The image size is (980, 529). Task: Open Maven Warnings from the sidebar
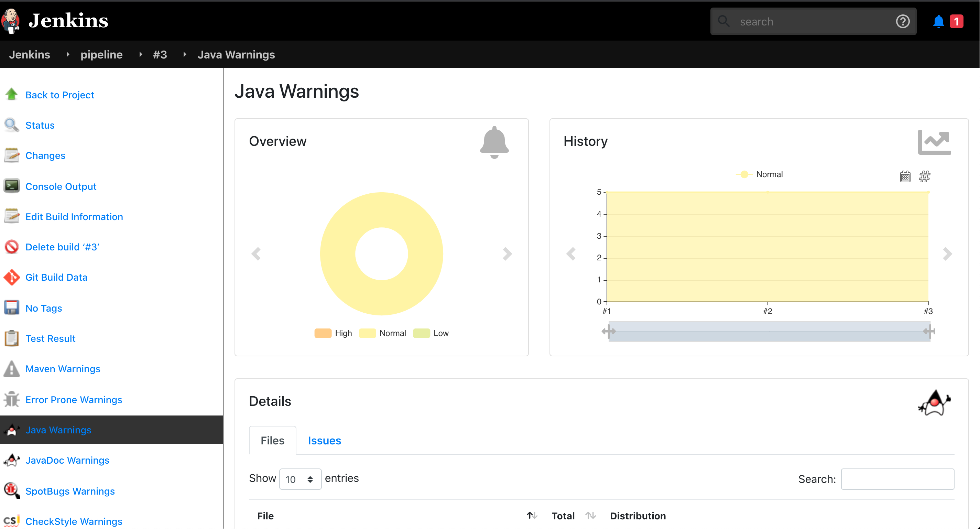pos(63,368)
